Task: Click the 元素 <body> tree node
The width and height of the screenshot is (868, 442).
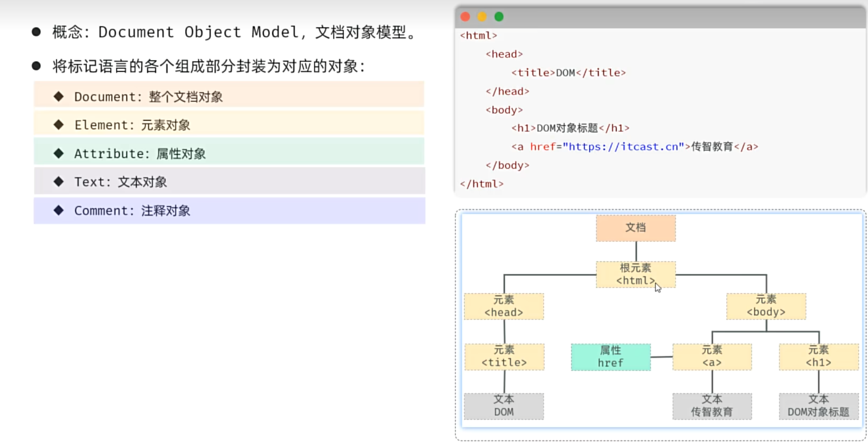Action: point(766,306)
